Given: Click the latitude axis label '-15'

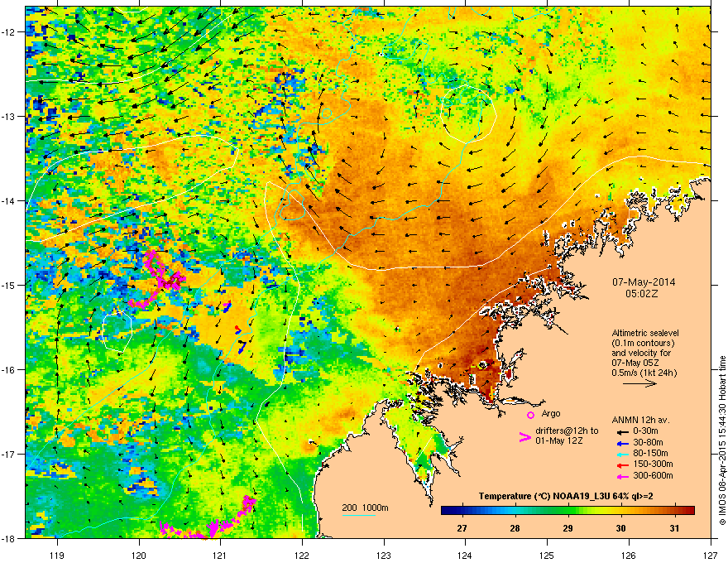Looking at the screenshot, I should click(9, 285).
